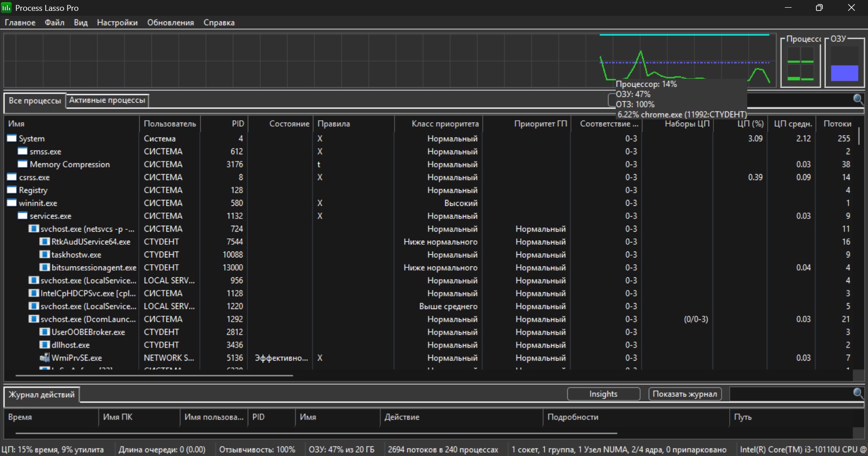Sort by the ЦП (%) column header

click(x=750, y=123)
